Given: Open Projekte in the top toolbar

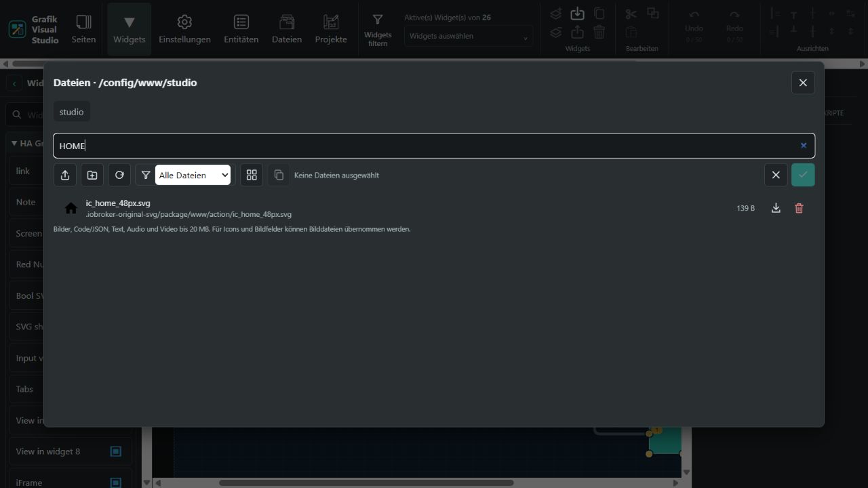Looking at the screenshot, I should (331, 29).
